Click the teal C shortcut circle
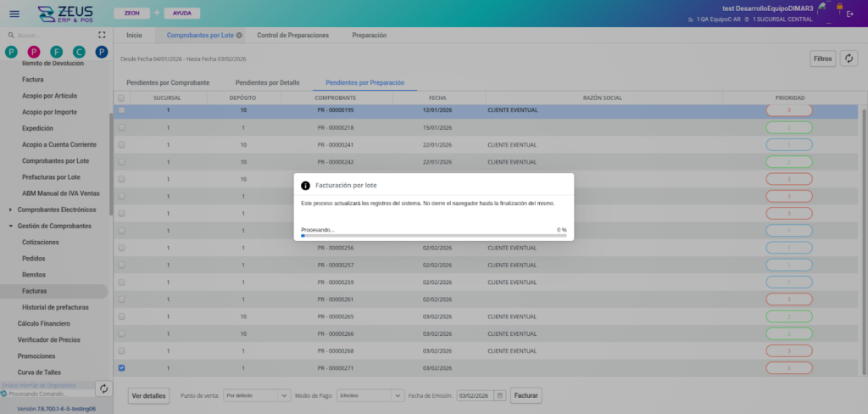 tap(79, 53)
